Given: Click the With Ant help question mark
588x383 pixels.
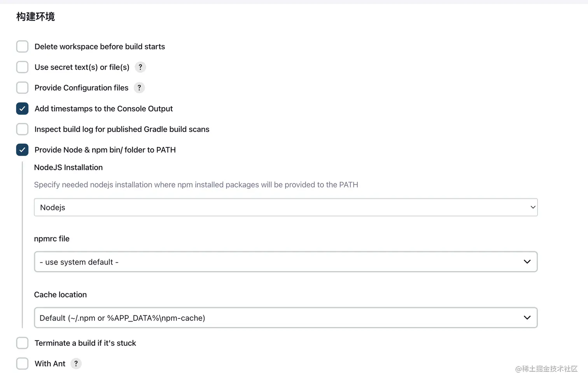Looking at the screenshot, I should 76,364.
